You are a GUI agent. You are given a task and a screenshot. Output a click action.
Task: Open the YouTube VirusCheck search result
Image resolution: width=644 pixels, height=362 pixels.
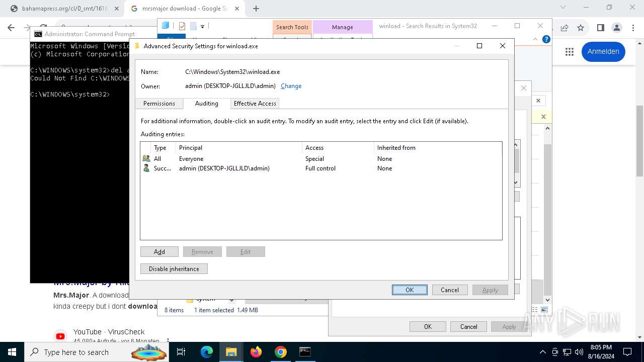pyautogui.click(x=109, y=332)
